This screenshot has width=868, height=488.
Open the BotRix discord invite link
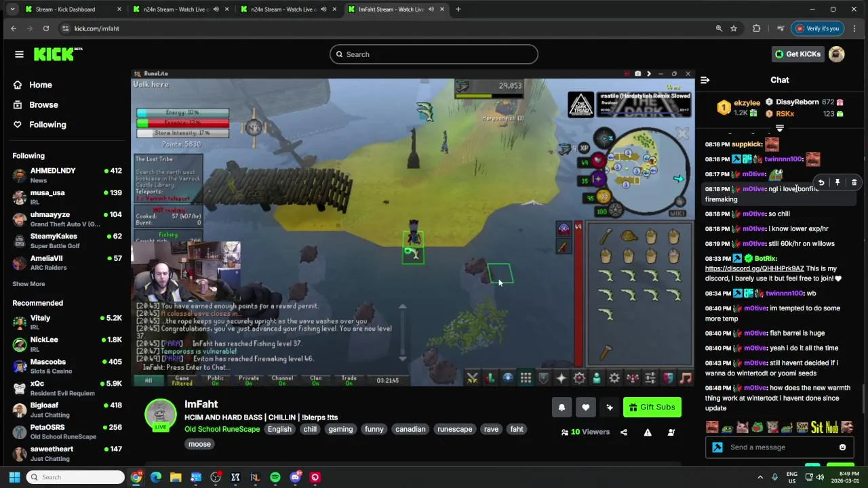pos(754,268)
